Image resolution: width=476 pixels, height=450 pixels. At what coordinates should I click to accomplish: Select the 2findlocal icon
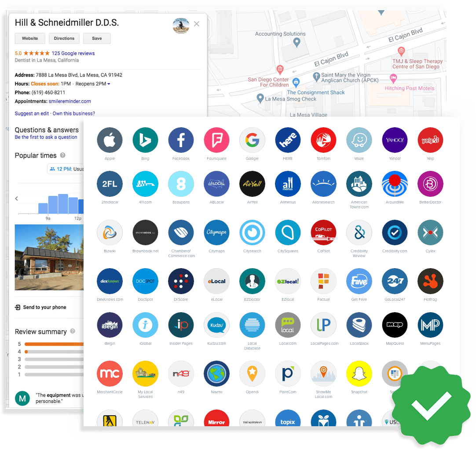click(110, 184)
